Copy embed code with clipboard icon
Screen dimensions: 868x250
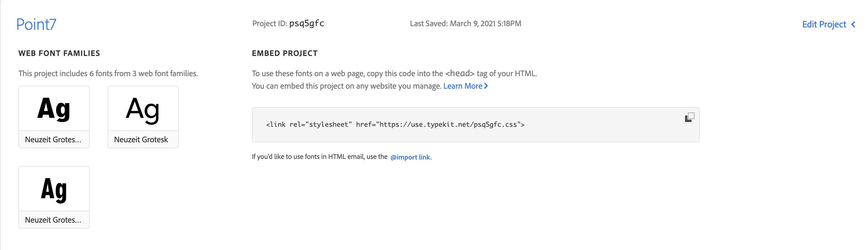(689, 117)
